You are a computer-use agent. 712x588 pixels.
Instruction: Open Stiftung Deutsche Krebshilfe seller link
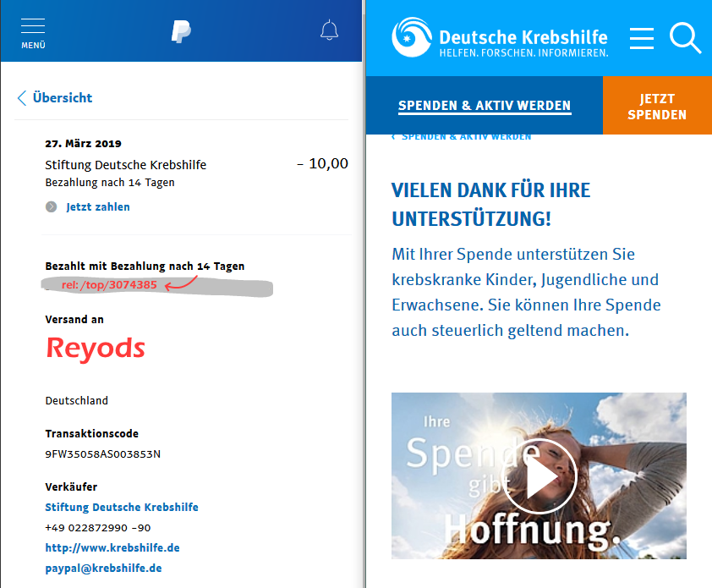pos(122,507)
